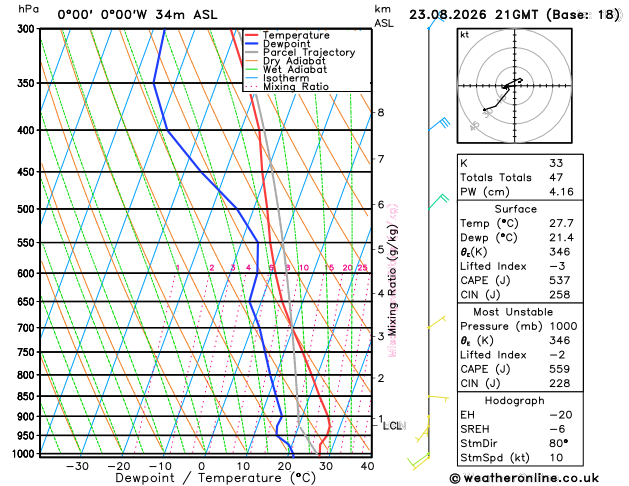Click the EH value -20
The width and height of the screenshot is (629, 486).
[561, 415]
